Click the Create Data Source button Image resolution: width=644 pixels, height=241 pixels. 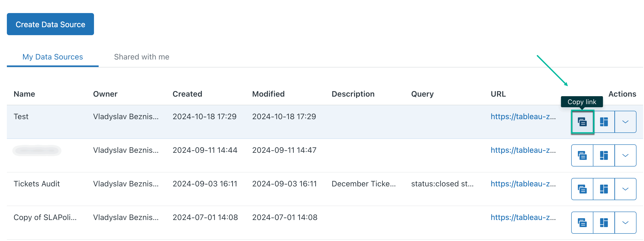(50, 24)
